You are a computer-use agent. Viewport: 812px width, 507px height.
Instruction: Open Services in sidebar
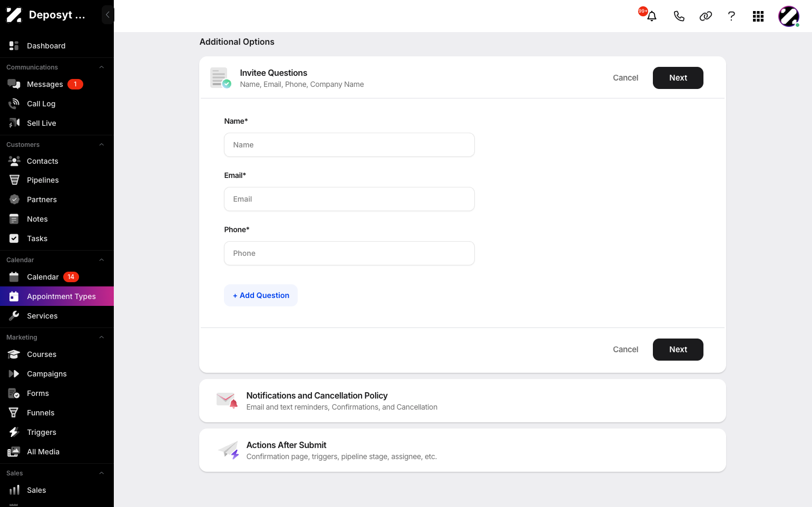(x=57, y=316)
